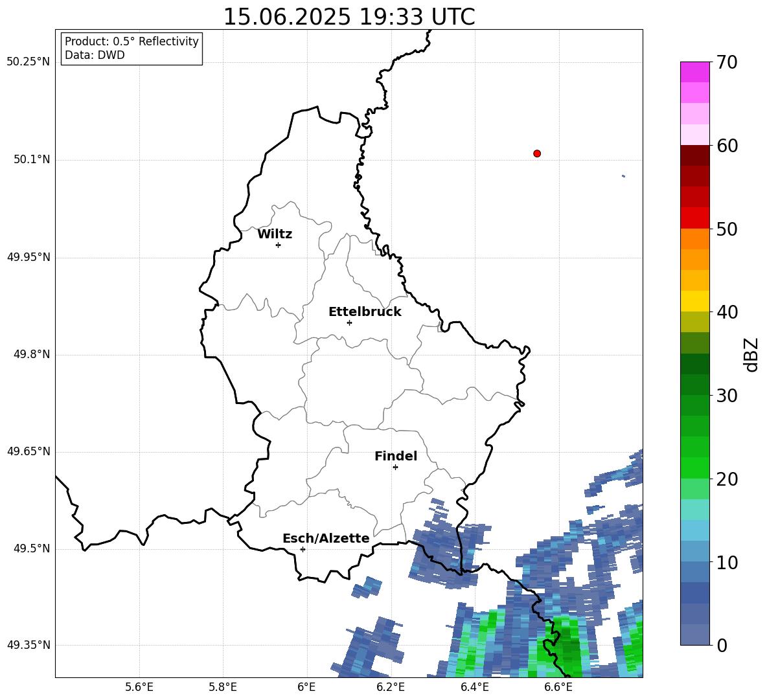The height and width of the screenshot is (700, 767).
Task: Click the 49.5°N latitude label
Action: [32, 548]
